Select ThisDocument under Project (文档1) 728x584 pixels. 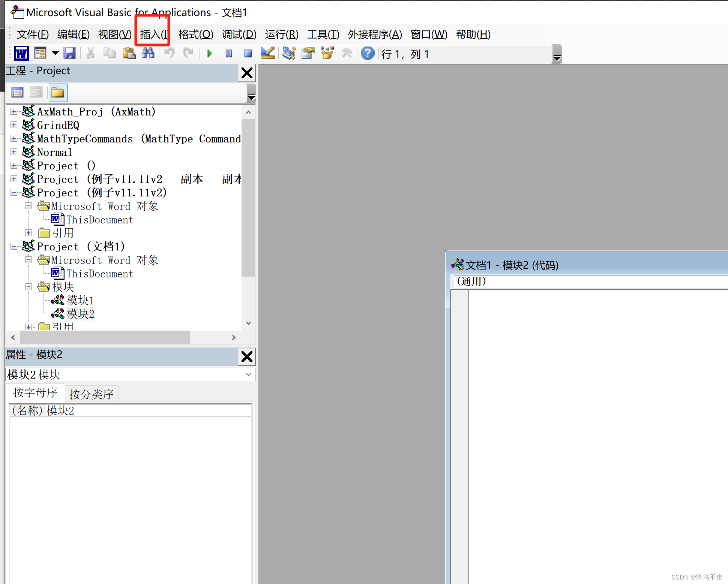point(100,274)
